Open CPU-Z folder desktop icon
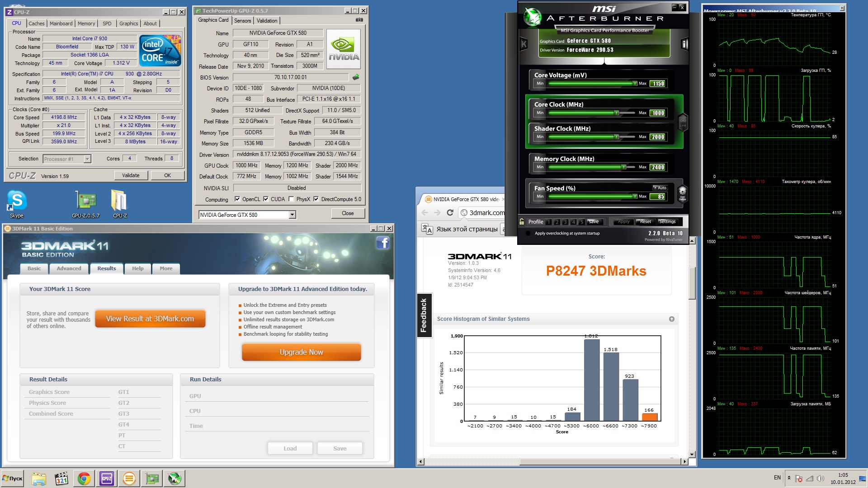 click(120, 204)
